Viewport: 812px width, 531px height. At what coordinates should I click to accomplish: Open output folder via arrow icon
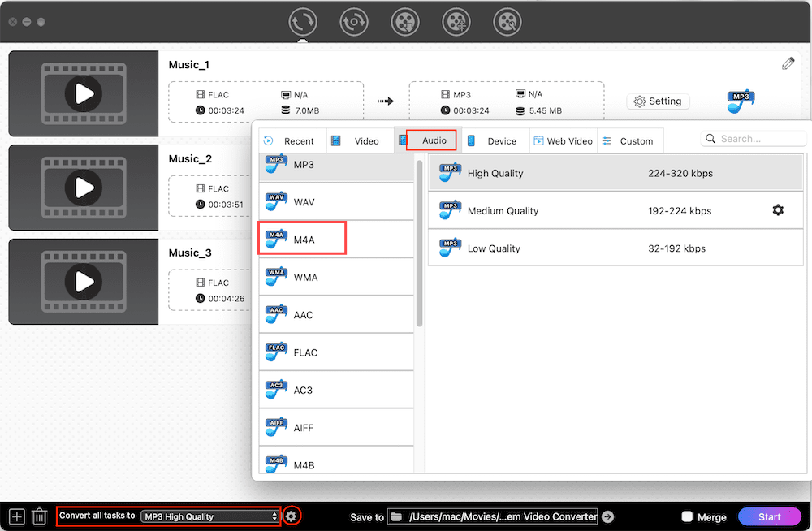(x=608, y=516)
